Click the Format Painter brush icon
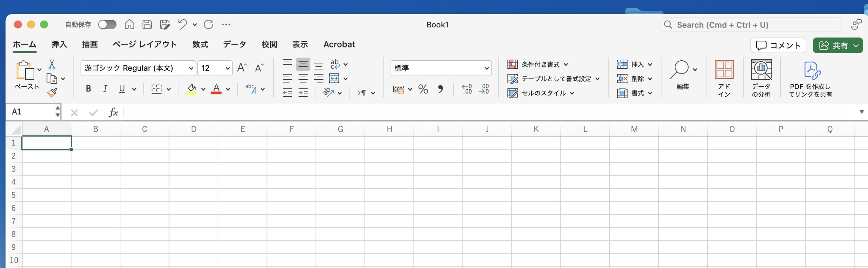868x268 pixels. click(52, 92)
